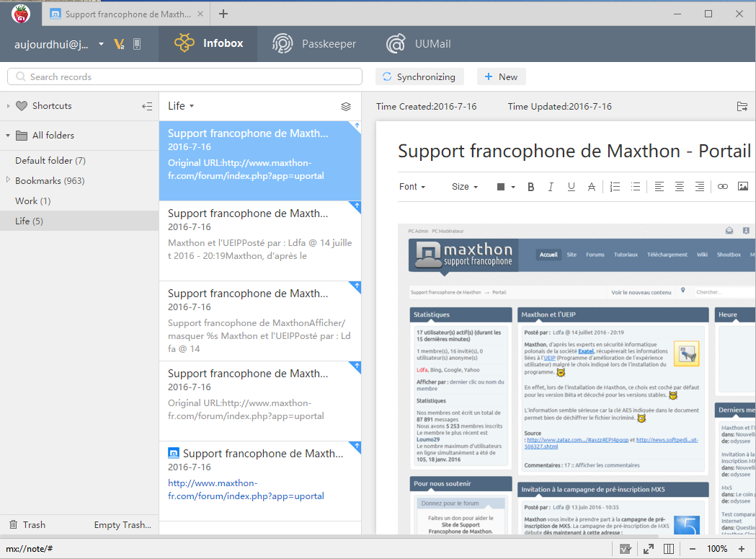This screenshot has height=559, width=756.
Task: Click the activity monitor icon in status bar
Action: 626,549
